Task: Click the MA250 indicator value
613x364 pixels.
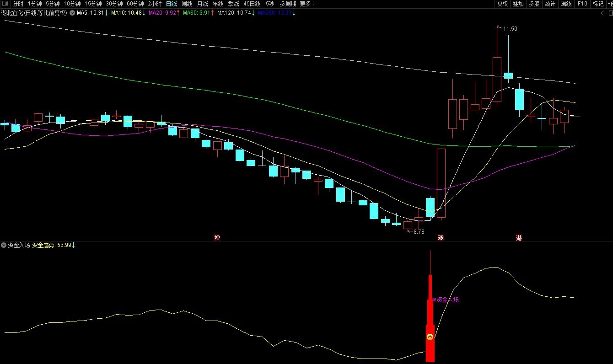Action: (x=276, y=13)
